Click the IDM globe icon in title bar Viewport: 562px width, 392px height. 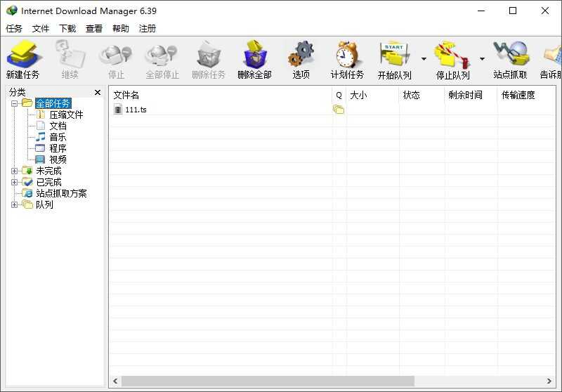coord(11,11)
